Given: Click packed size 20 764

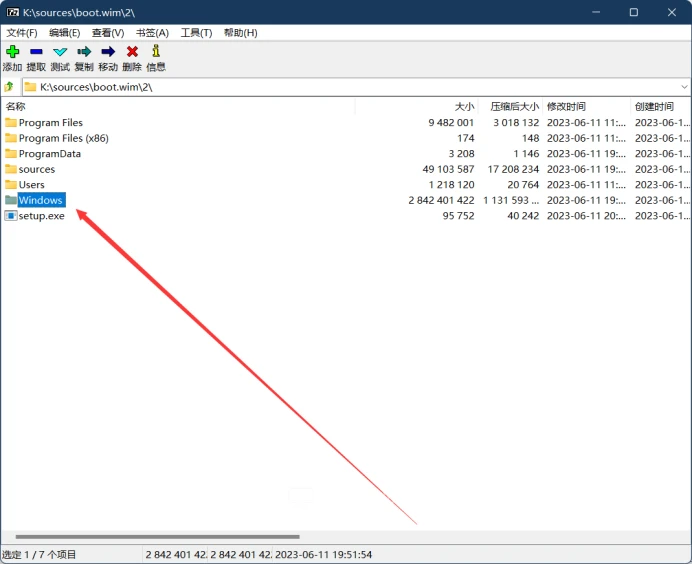Looking at the screenshot, I should [x=523, y=185].
